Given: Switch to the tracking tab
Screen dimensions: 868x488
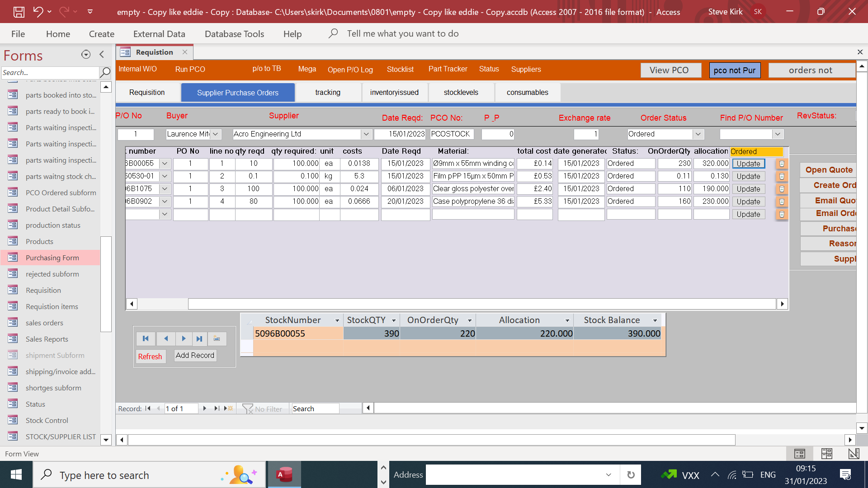Looking at the screenshot, I should (x=328, y=92).
